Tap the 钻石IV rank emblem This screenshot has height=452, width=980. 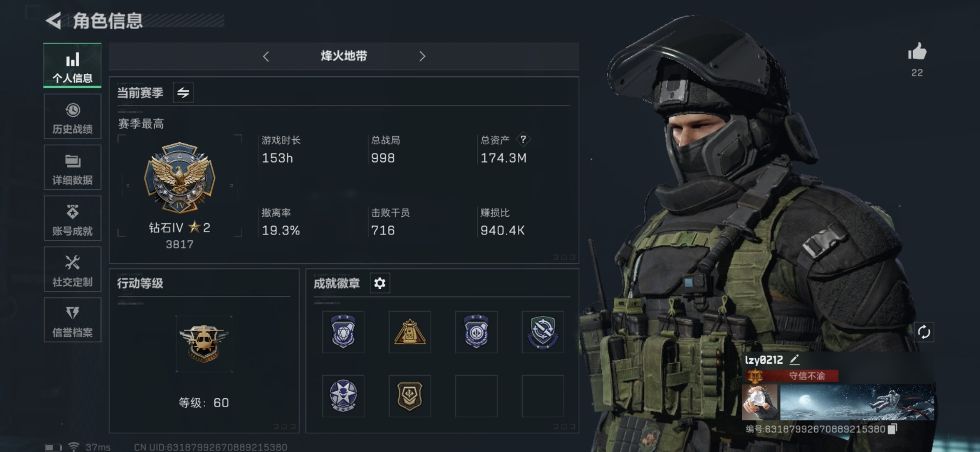(x=180, y=178)
